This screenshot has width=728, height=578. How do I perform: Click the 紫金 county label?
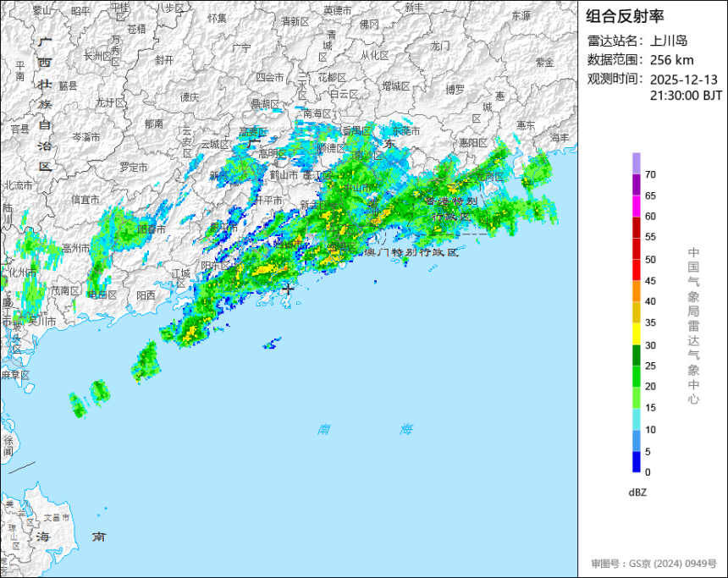point(545,63)
